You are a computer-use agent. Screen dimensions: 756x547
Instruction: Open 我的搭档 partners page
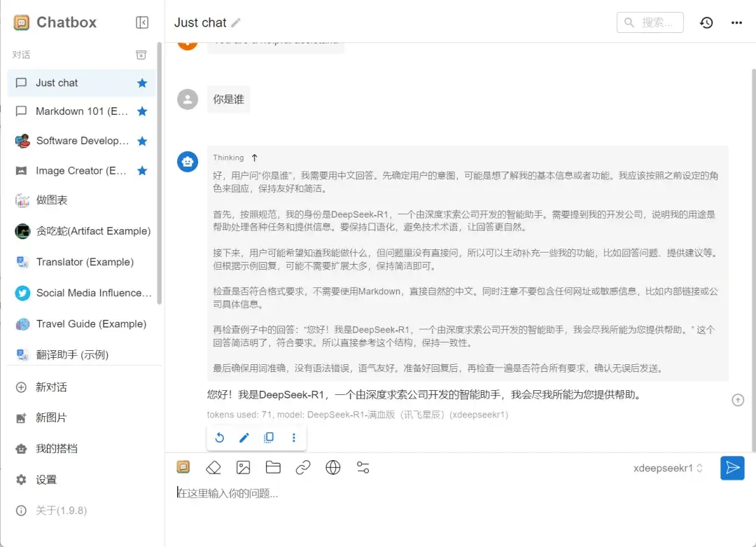coord(81,449)
